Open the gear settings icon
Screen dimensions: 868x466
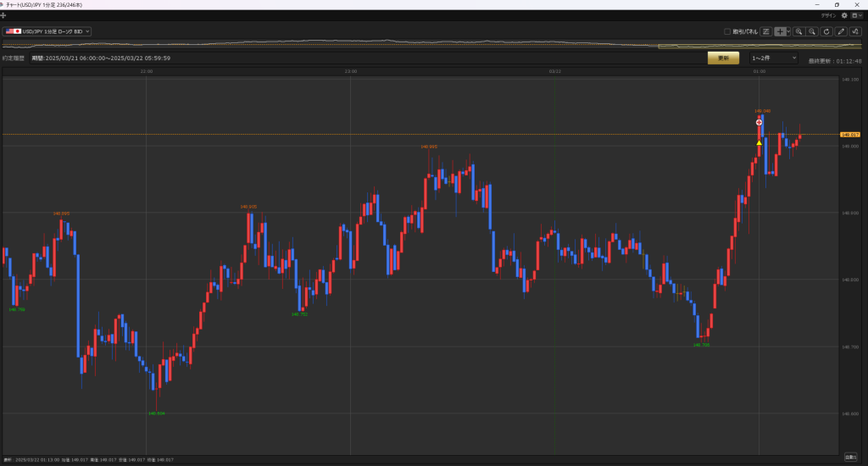click(844, 15)
